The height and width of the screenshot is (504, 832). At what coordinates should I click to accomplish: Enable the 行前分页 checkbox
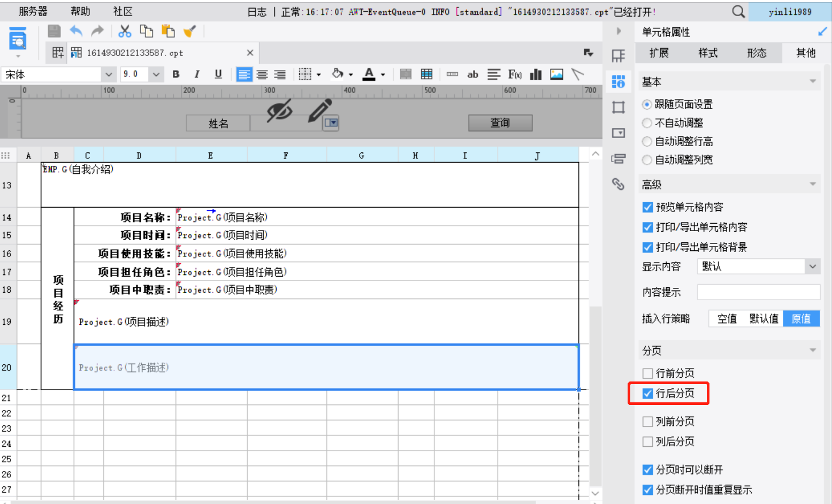click(x=647, y=373)
